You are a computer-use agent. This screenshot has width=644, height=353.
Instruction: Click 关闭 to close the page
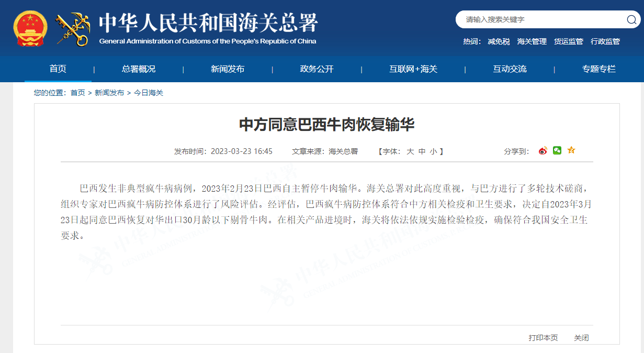click(581, 338)
